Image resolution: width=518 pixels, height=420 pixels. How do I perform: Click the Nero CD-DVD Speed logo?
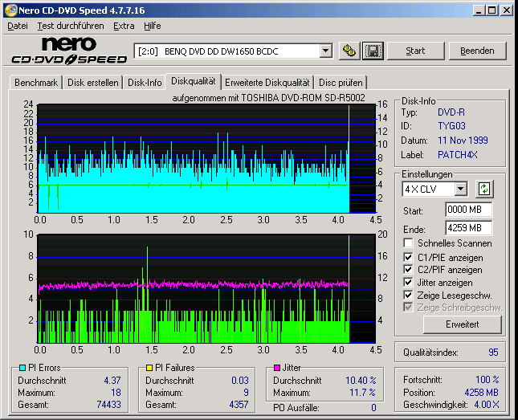click(x=69, y=51)
